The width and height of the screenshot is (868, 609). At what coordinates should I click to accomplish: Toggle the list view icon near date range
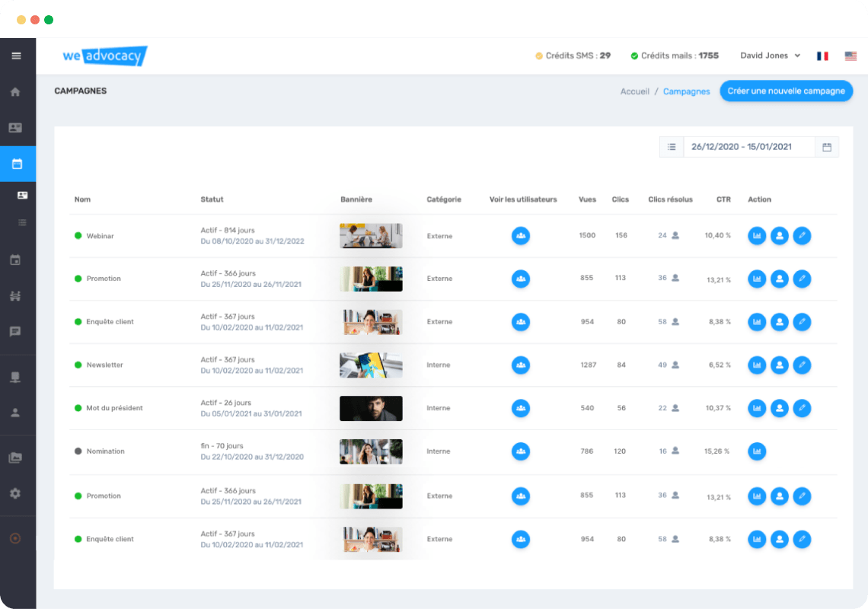[x=672, y=147]
